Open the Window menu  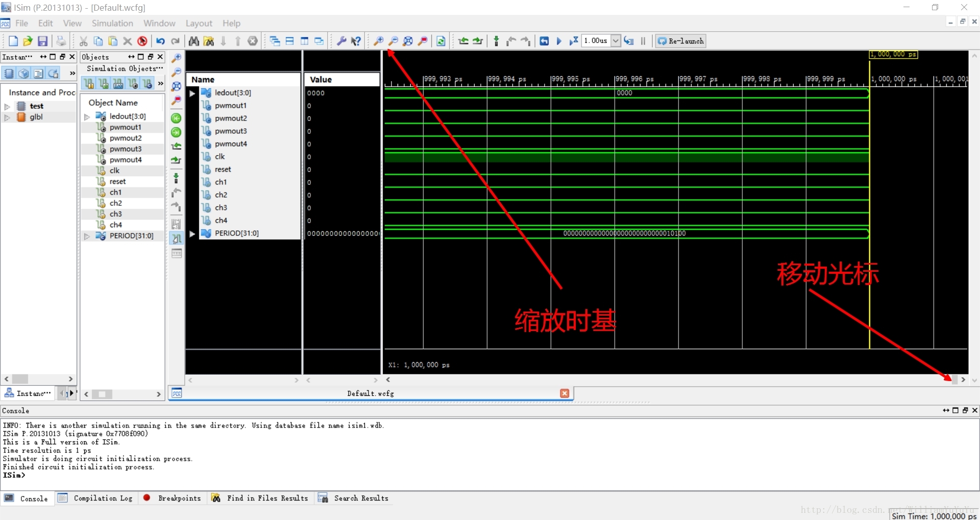coord(159,23)
